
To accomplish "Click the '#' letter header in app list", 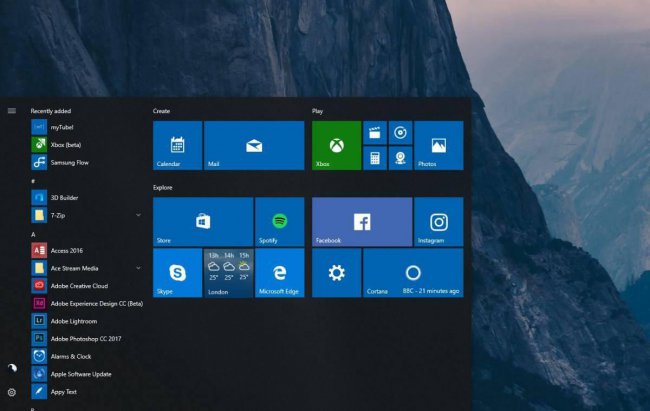I will 33,181.
